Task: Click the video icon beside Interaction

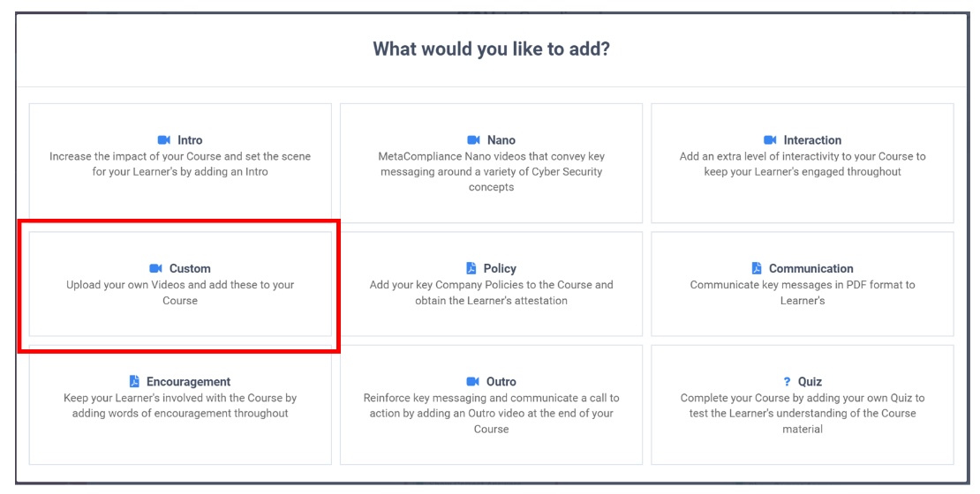Action: click(770, 140)
